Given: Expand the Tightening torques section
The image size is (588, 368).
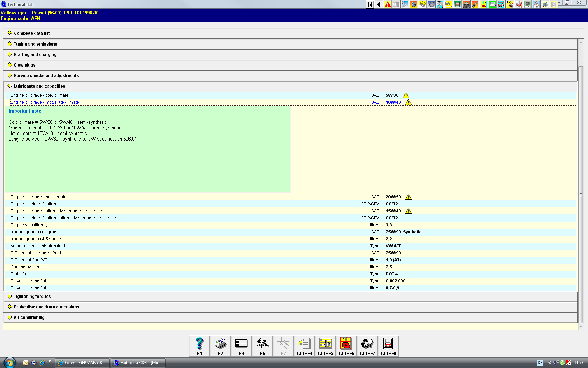Looking at the screenshot, I should click(x=32, y=297).
